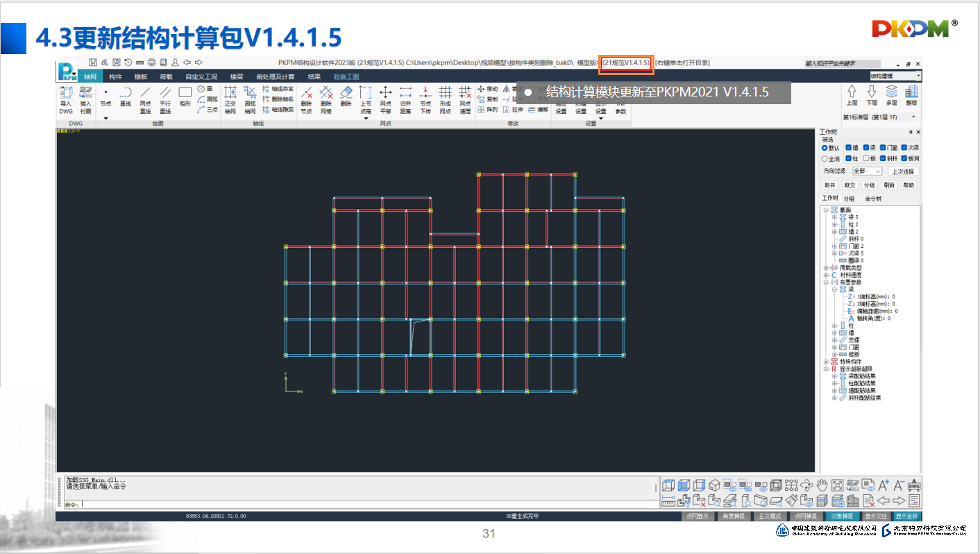
Task: Click the 帮助 button in work tree
Action: coord(909,185)
